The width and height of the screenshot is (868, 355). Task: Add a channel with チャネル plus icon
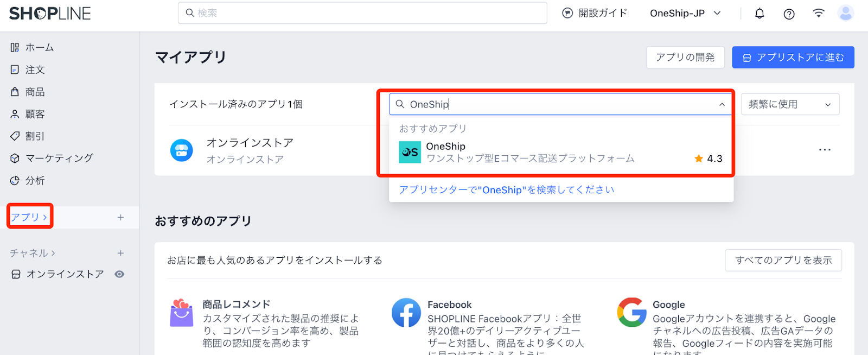click(x=120, y=253)
